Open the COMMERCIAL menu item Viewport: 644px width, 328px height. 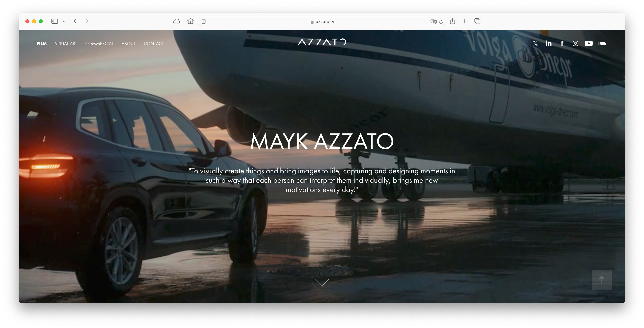point(99,43)
